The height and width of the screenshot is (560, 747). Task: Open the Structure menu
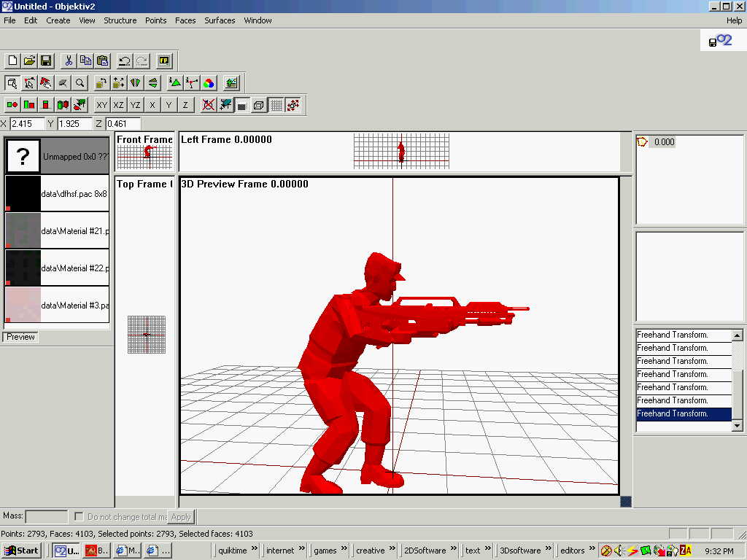click(120, 20)
